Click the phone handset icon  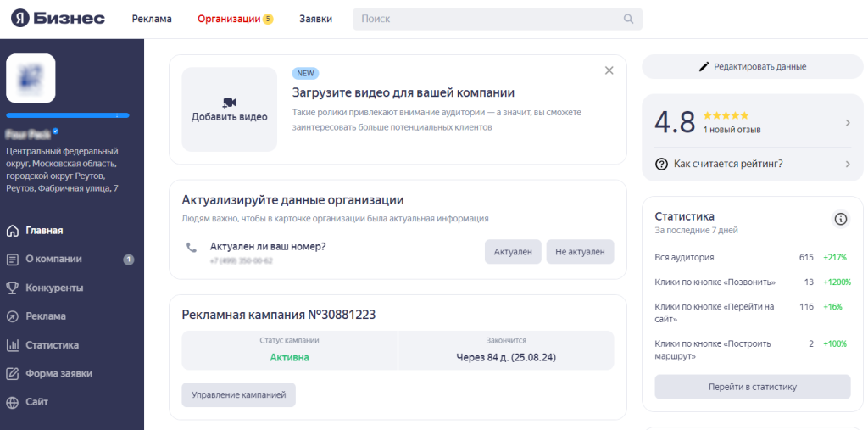click(192, 249)
